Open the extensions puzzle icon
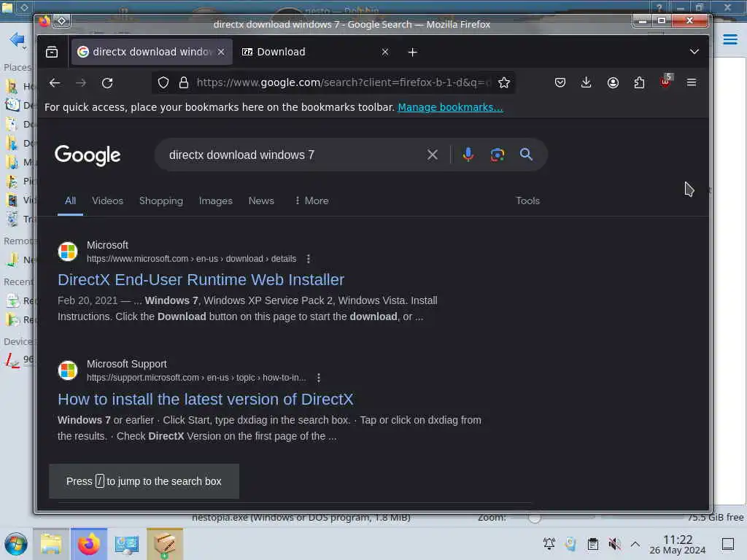 (639, 83)
